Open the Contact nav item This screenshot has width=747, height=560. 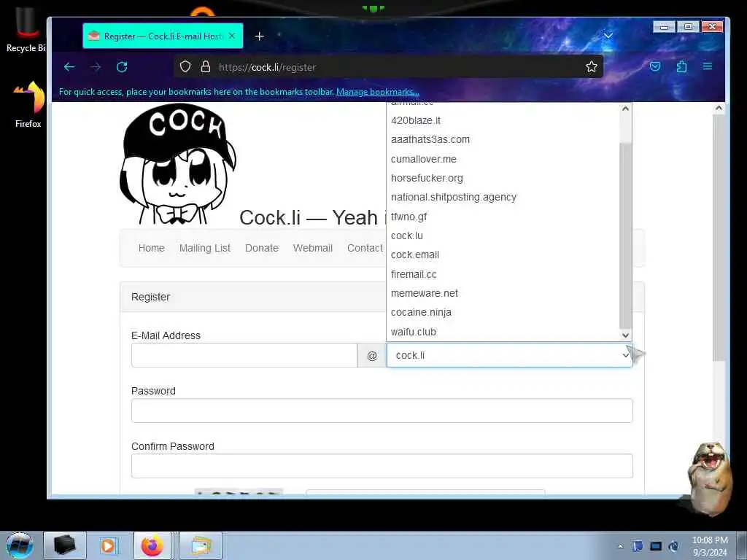pos(365,248)
